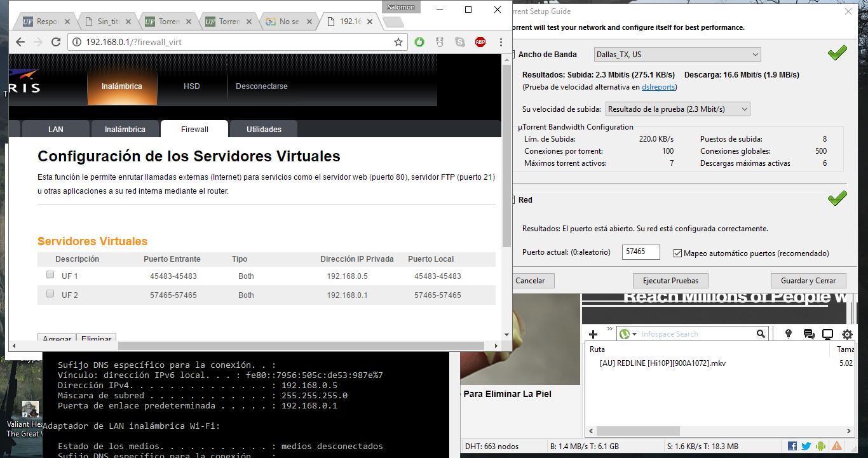Close the 'Sin_titulo' Chrome tab
Image resolution: width=868 pixels, height=458 pixels.
[128, 22]
